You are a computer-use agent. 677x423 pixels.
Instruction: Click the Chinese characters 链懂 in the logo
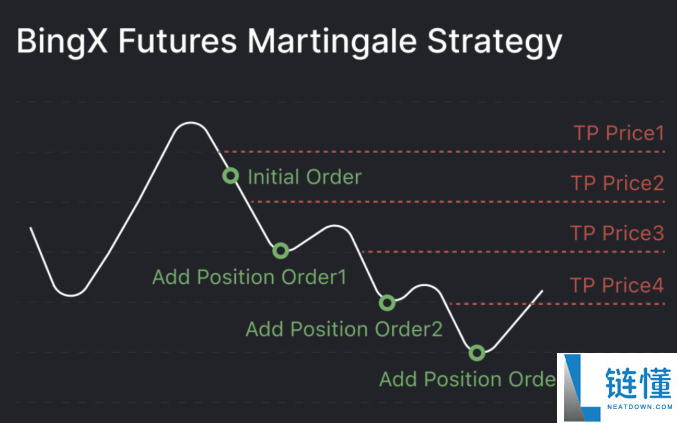tap(639, 383)
